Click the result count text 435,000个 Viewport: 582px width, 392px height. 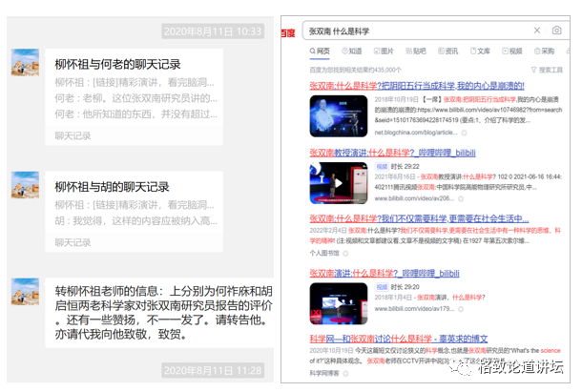coord(355,70)
